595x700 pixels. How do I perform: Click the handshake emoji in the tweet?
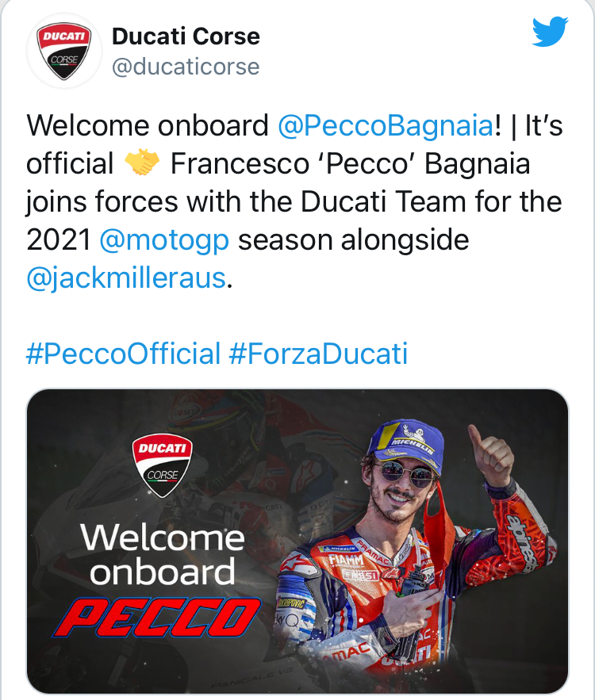pos(143,164)
